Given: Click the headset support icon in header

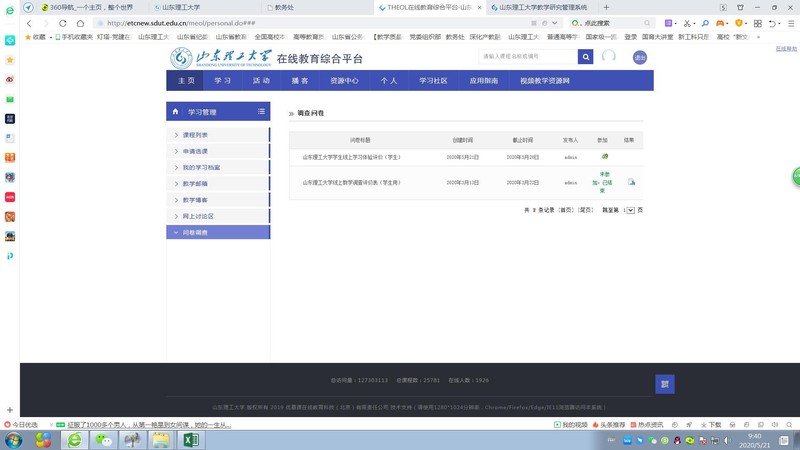Looking at the screenshot, I should pos(608,57).
